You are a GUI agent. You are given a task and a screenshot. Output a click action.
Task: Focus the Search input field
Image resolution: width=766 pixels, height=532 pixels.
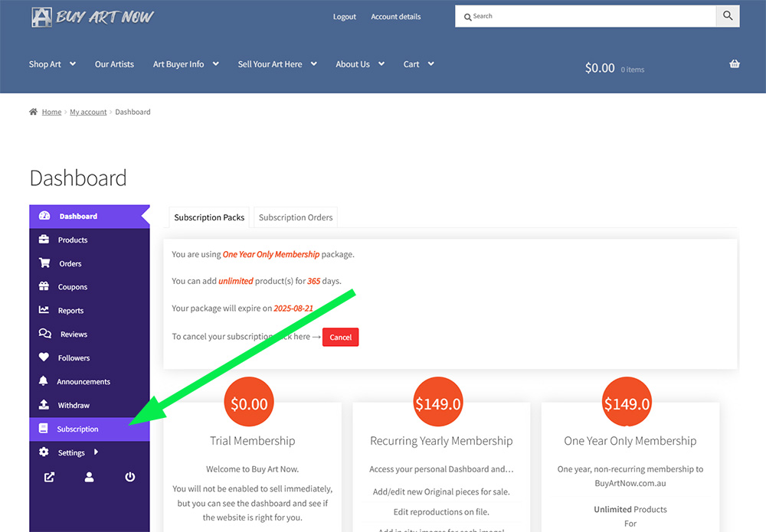586,16
